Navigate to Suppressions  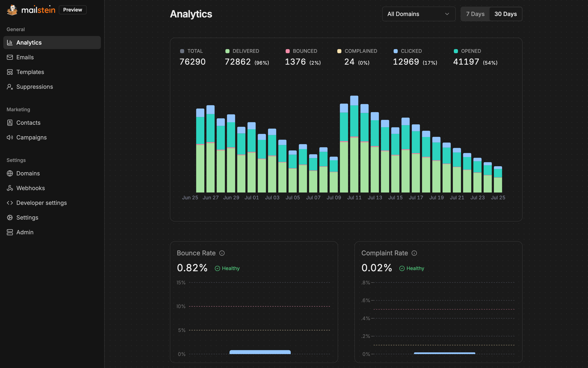[35, 87]
